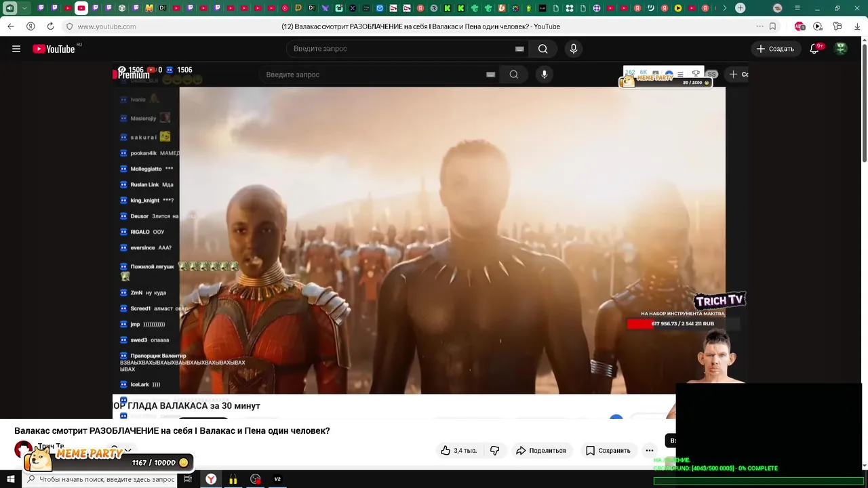Screen dimensions: 868x488
Task: Switch to the X (Twitter) tab
Action: (353, 8)
